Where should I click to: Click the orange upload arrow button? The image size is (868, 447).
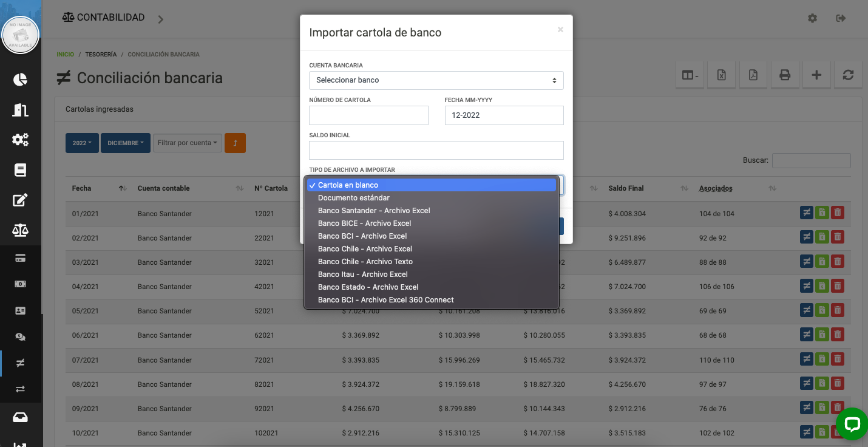pyautogui.click(x=235, y=143)
